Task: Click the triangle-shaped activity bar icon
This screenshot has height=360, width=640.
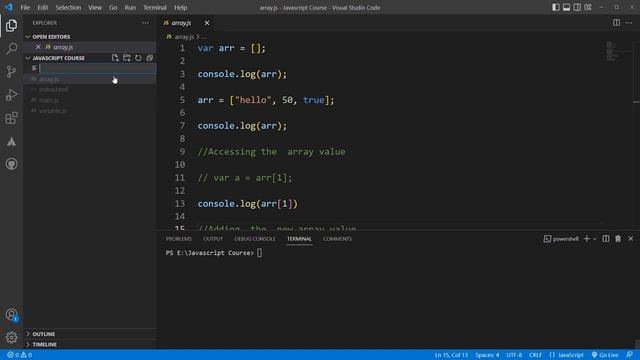Action: click(x=11, y=141)
